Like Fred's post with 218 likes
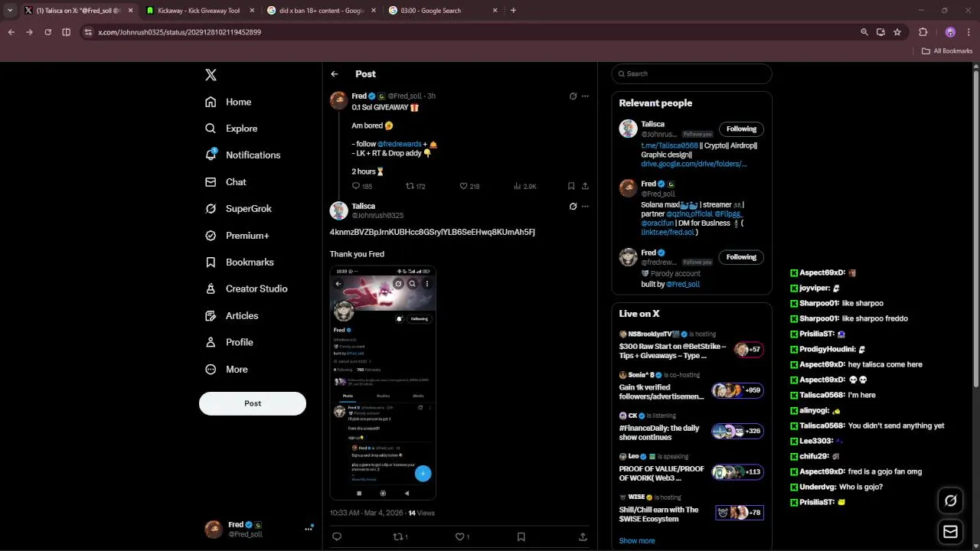Screen dimensions: 980x551 (463, 186)
